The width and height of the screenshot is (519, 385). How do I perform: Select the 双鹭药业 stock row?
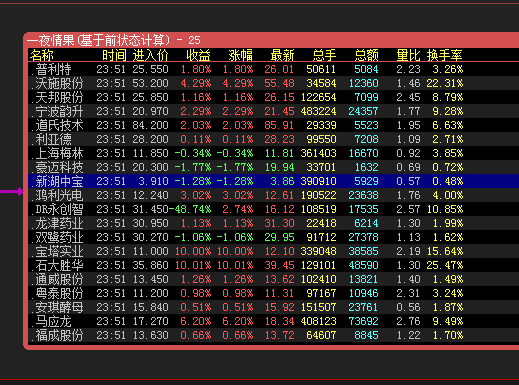273,237
